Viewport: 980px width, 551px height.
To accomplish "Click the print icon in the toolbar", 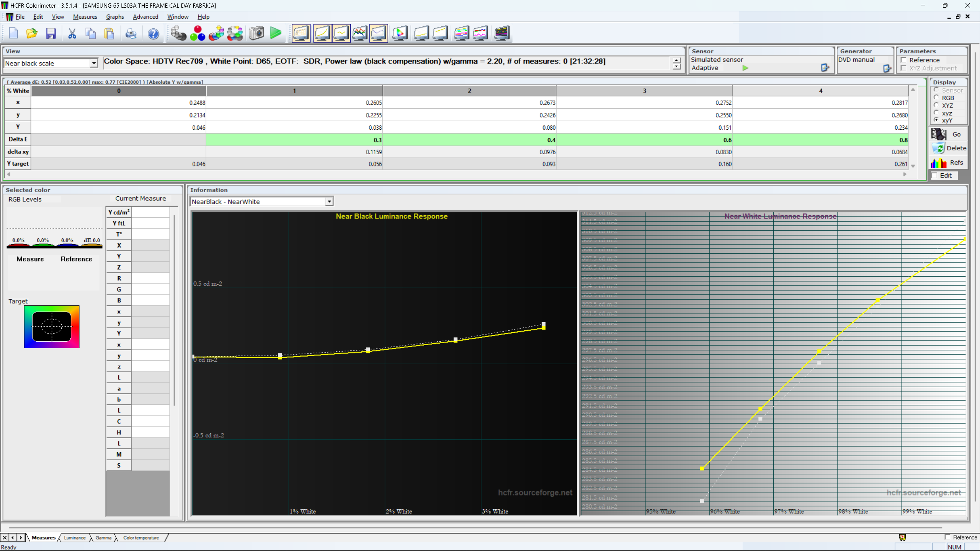I will 131,34.
